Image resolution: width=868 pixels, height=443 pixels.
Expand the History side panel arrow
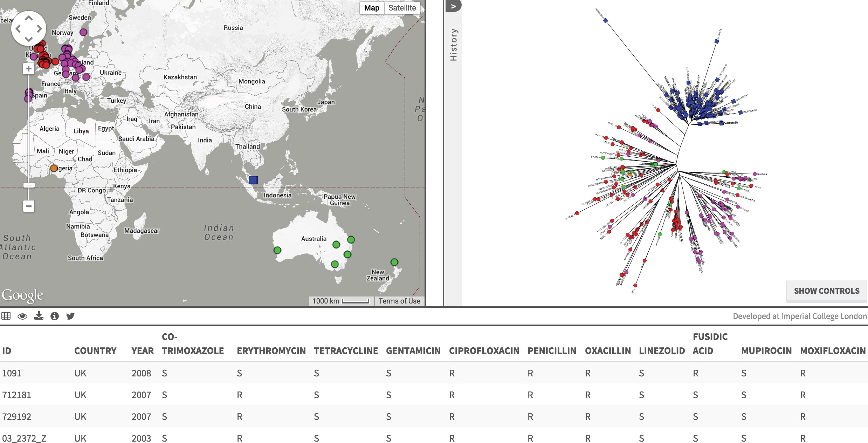[x=453, y=6]
